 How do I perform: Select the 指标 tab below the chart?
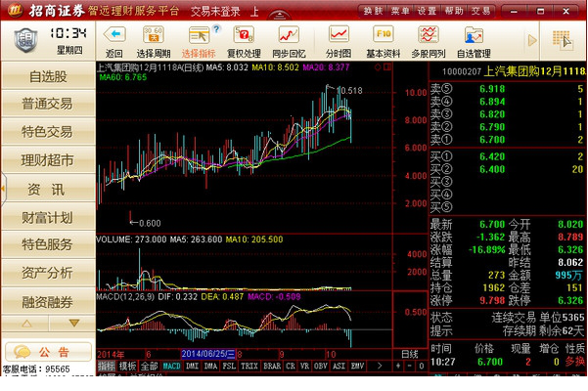107,366
